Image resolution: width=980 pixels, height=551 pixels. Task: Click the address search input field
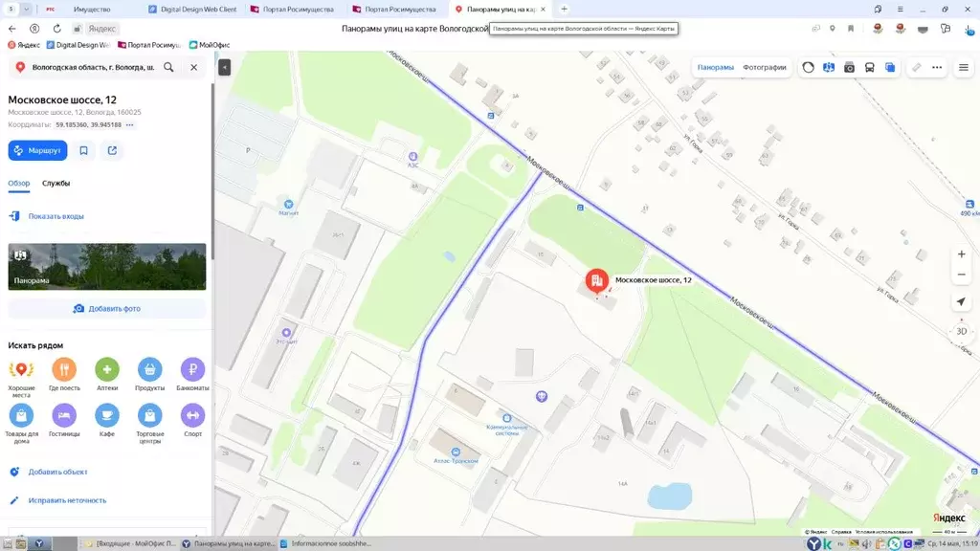point(93,67)
